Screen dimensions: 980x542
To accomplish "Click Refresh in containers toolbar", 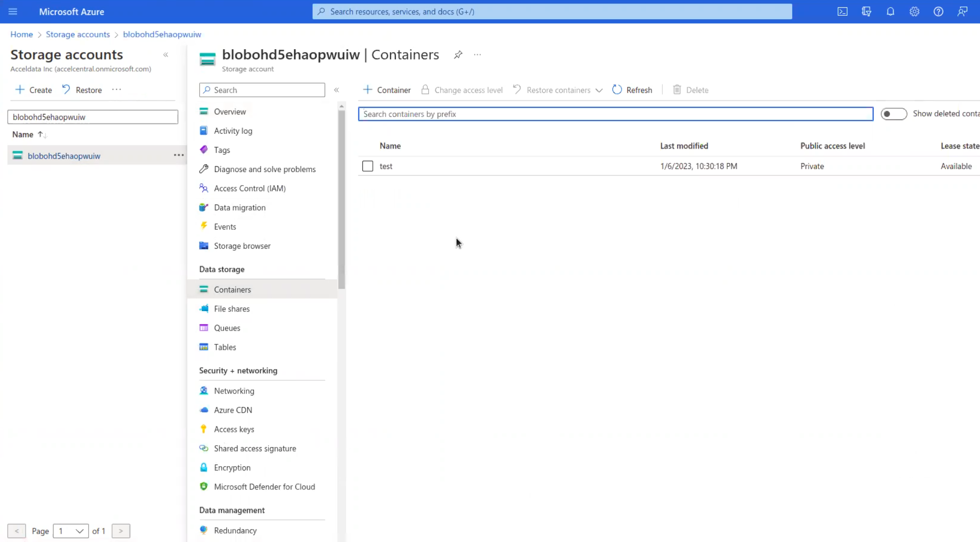I will tap(632, 90).
